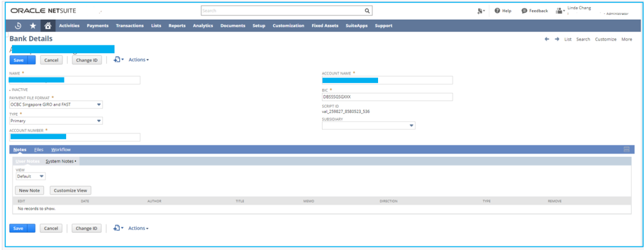Click the bottom Save button

click(x=18, y=228)
